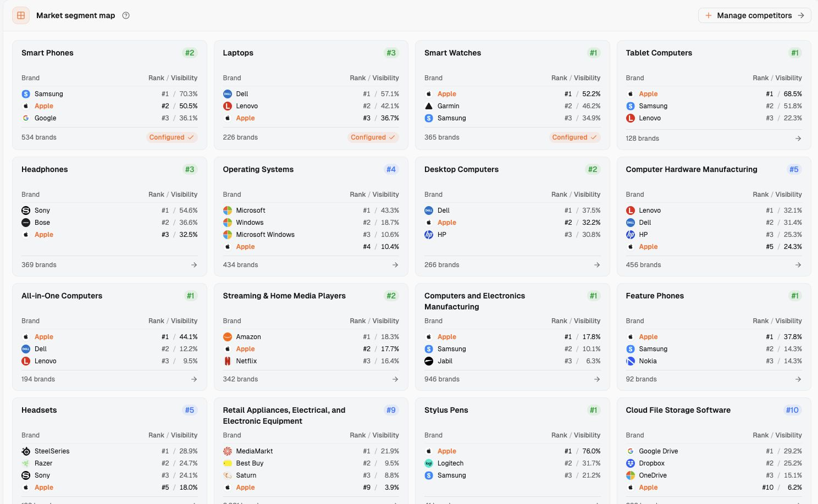Open Feature Phones segment arrow
The width and height of the screenshot is (818, 504).
[798, 379]
